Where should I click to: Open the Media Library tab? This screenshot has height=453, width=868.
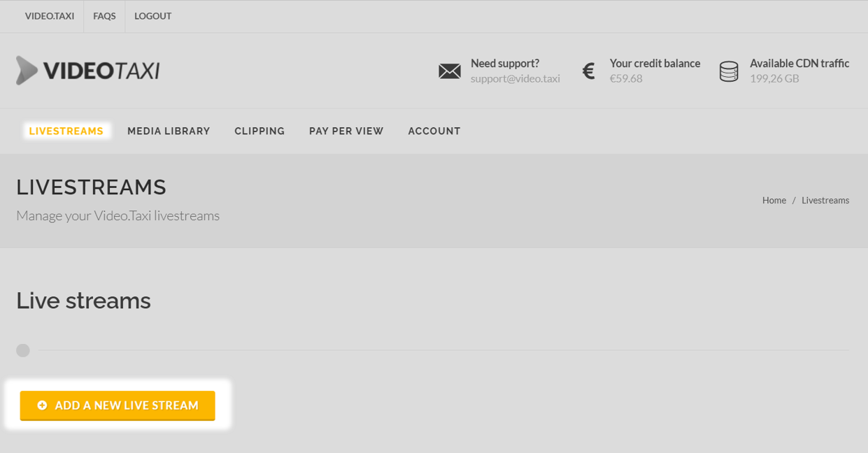click(169, 131)
